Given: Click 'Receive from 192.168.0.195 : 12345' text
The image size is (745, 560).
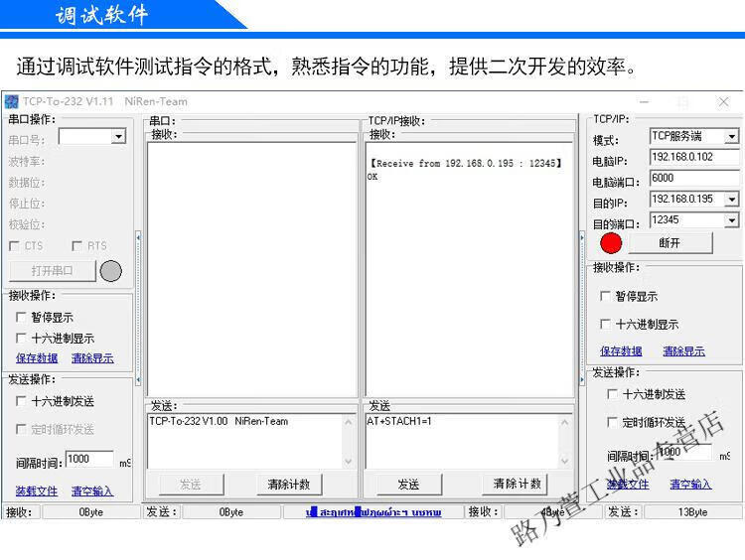Looking at the screenshot, I should (466, 164).
